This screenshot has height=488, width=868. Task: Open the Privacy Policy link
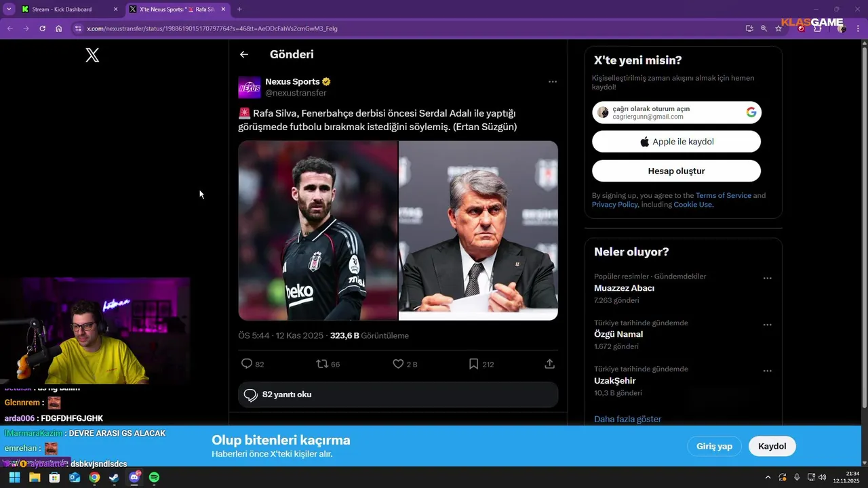pos(614,205)
